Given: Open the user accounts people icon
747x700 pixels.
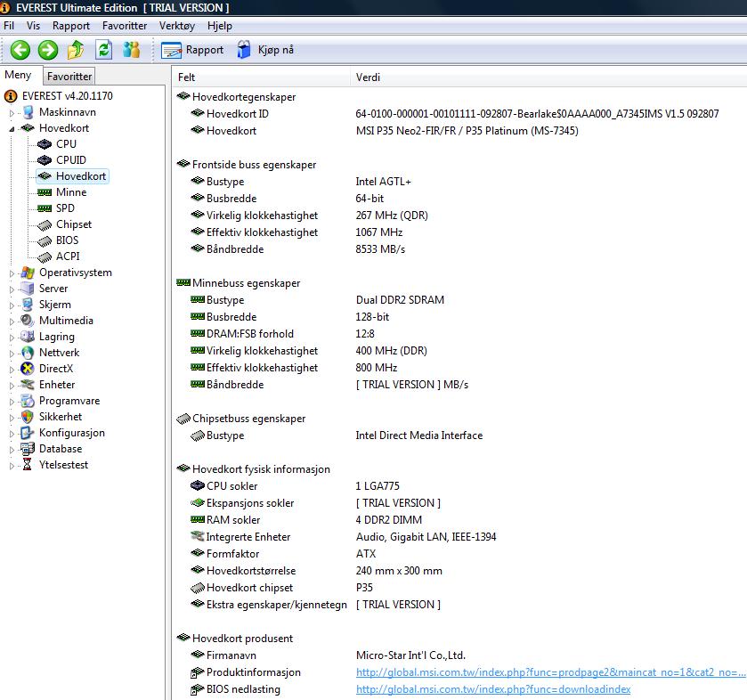Looking at the screenshot, I should [132, 50].
